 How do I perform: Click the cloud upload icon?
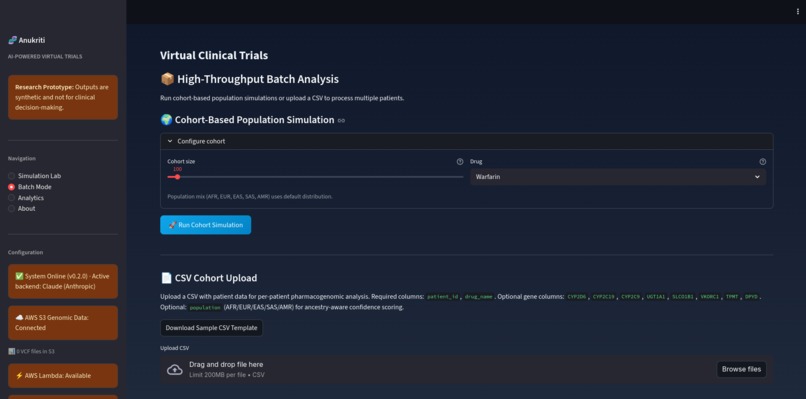(175, 370)
